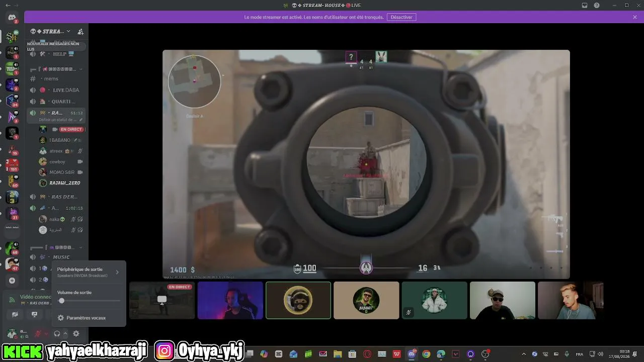Toggle the microphone mute button
Image resolution: width=644 pixels, height=362 pixels.
[x=37, y=334]
